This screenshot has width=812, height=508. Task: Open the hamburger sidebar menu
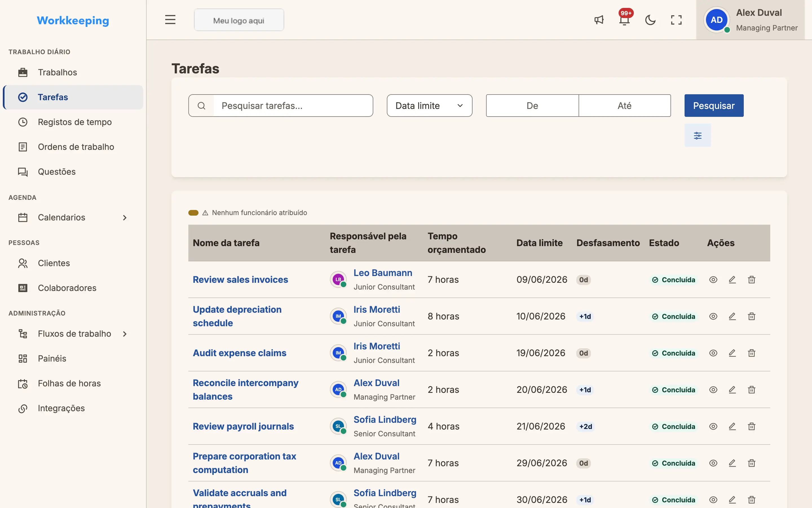tap(170, 20)
